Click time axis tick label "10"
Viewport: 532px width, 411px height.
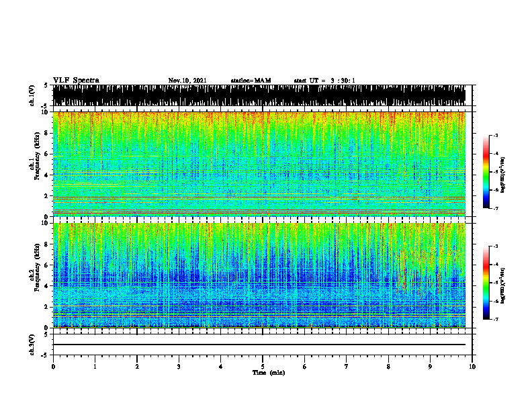[472, 367]
